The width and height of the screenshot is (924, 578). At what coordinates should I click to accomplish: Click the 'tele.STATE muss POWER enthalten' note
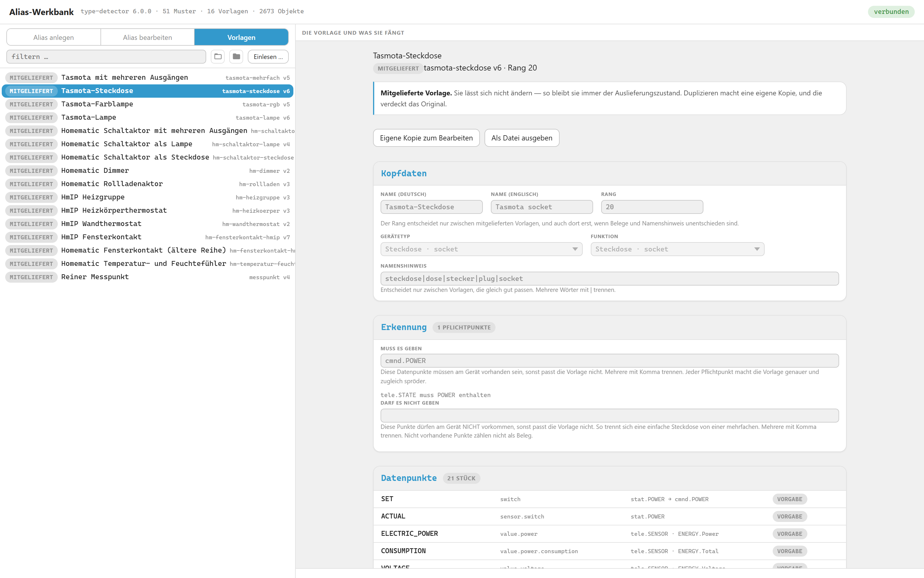[435, 395]
